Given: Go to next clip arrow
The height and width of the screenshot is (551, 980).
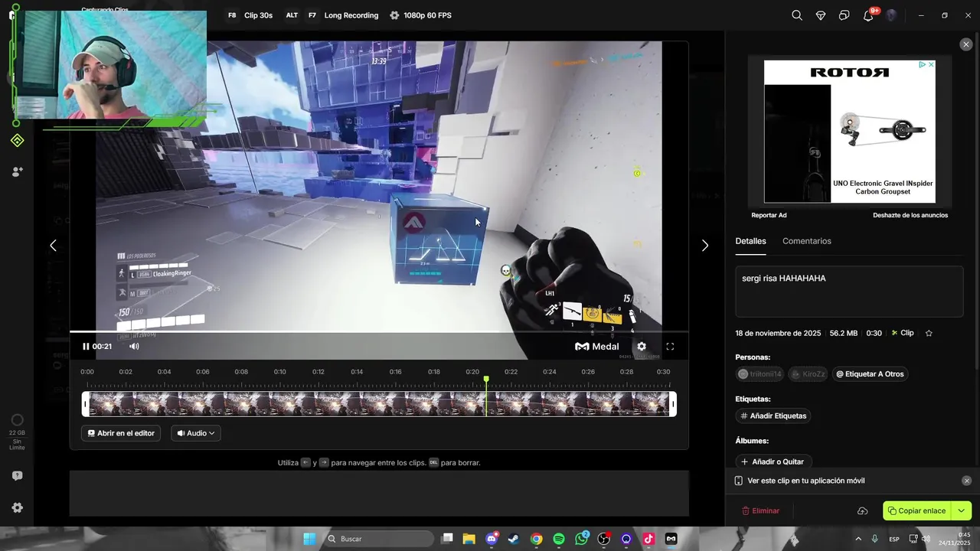Looking at the screenshot, I should pos(705,246).
